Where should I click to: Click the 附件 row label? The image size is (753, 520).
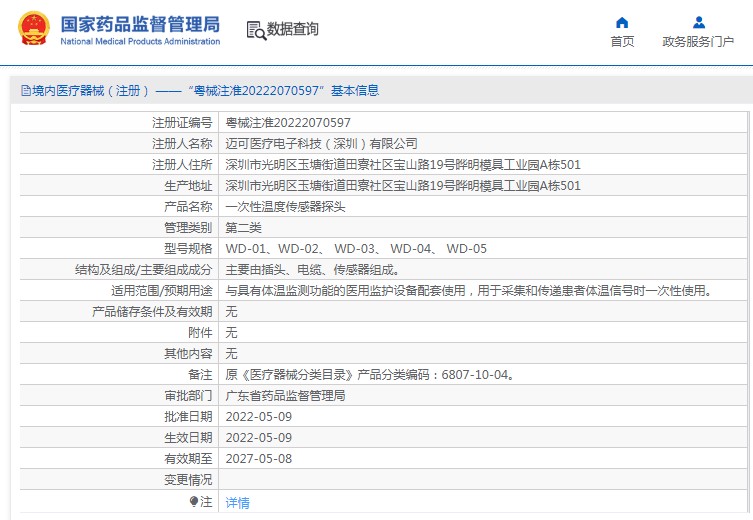click(x=200, y=333)
